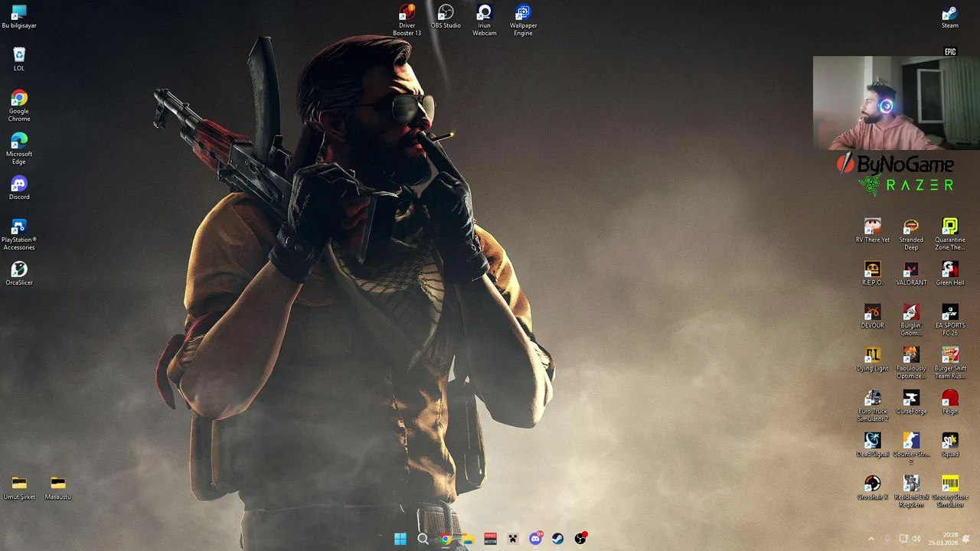The height and width of the screenshot is (551, 980).
Task: Select the RV There Yet game icon
Action: click(872, 230)
